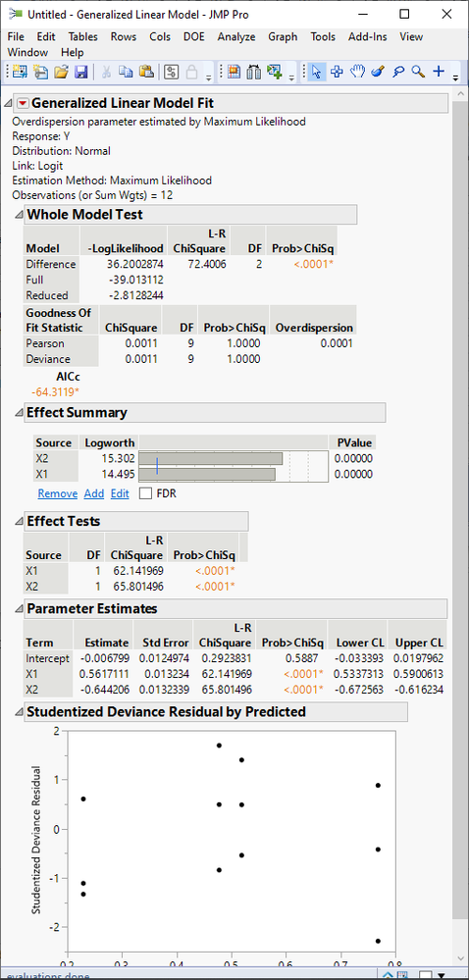This screenshot has height=980, width=469.
Task: Open the Graph menu
Action: pyautogui.click(x=283, y=37)
